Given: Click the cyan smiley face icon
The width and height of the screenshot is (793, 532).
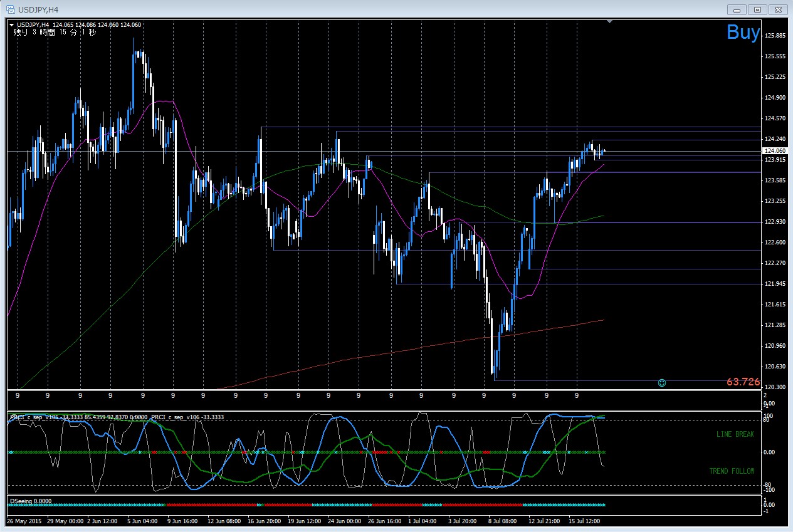Looking at the screenshot, I should (x=662, y=382).
